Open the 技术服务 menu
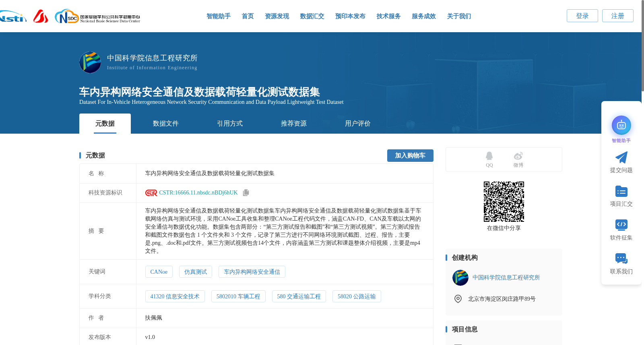Screen dimensions: 644x345 coord(388,16)
